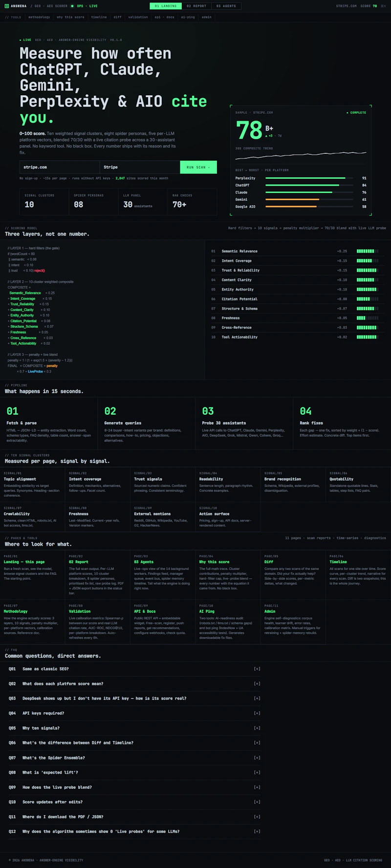Expand Q02 about platform score meaning
This screenshot has width=391, height=868.
point(134,684)
